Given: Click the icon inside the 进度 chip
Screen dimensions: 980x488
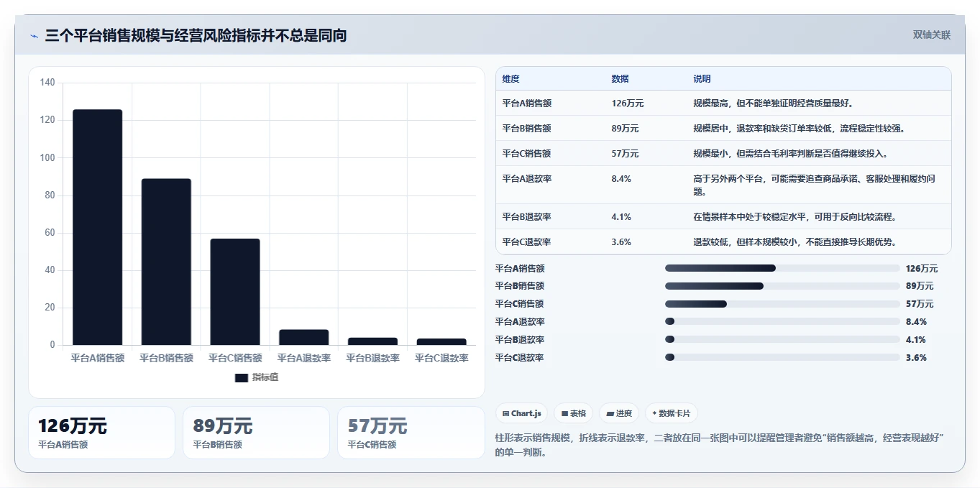Looking at the screenshot, I should click(x=610, y=414).
